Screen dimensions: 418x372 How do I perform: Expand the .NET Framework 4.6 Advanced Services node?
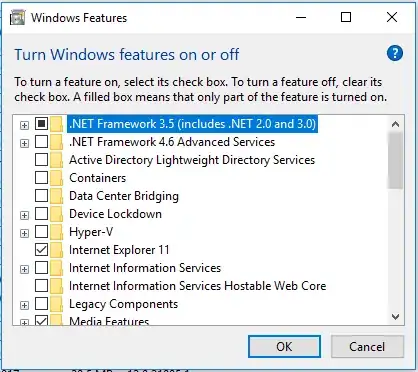pyautogui.click(x=24, y=143)
